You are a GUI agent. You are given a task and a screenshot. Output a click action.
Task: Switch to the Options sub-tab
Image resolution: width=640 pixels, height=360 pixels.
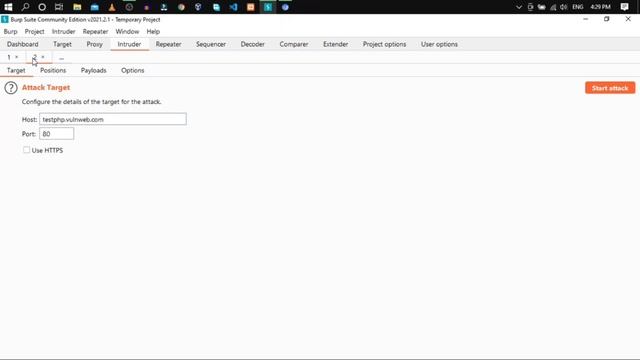[133, 70]
